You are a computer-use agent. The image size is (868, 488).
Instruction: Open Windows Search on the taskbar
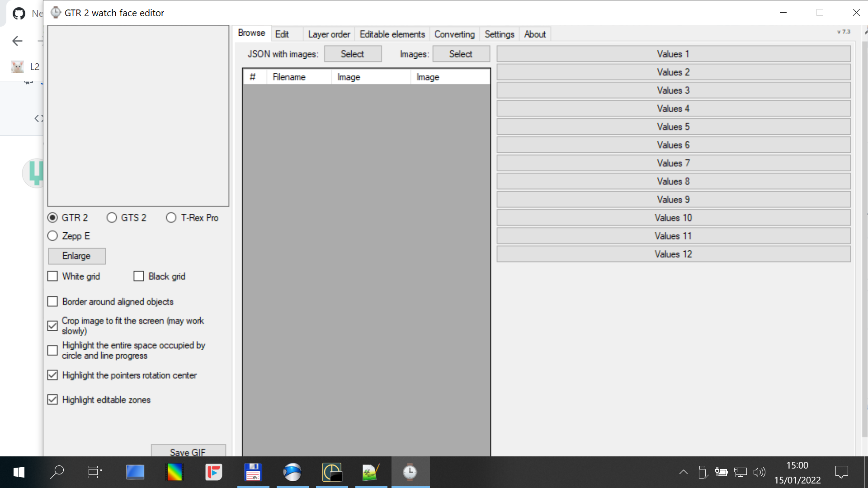57,472
